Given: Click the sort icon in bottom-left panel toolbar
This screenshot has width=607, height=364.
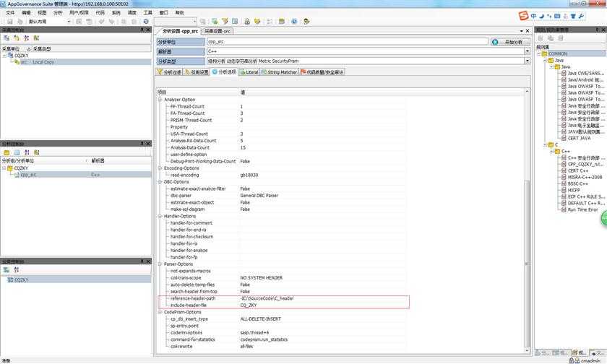Looking at the screenshot, I should tap(16, 270).
